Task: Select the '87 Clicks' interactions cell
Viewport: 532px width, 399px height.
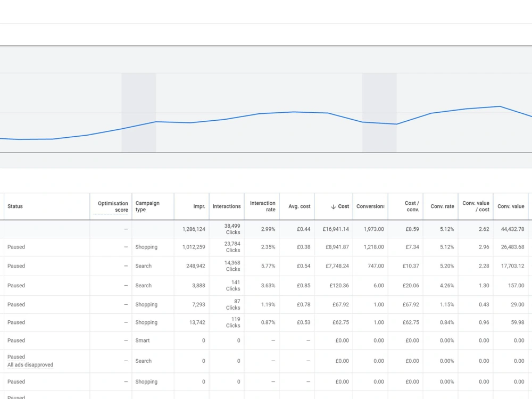Action: tap(233, 304)
